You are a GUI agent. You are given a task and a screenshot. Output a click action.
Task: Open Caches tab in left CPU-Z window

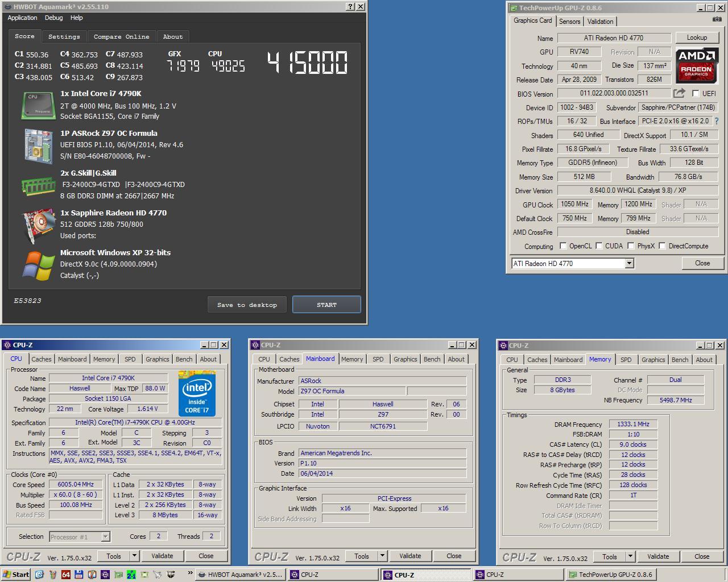click(x=42, y=359)
